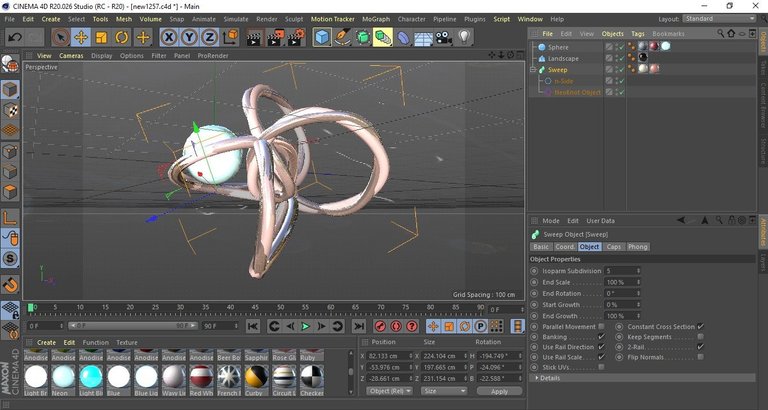The image size is (768, 410).
Task: Switch to Texture mode checkered cube
Action: point(10,110)
